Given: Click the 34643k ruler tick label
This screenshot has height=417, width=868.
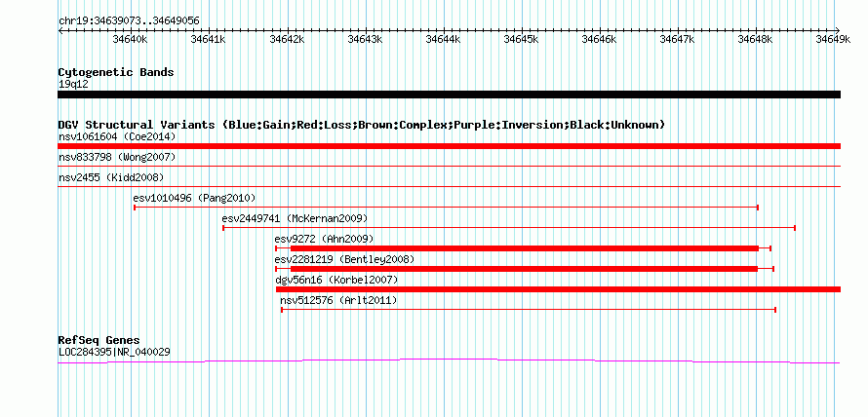Looking at the screenshot, I should pos(365,39).
